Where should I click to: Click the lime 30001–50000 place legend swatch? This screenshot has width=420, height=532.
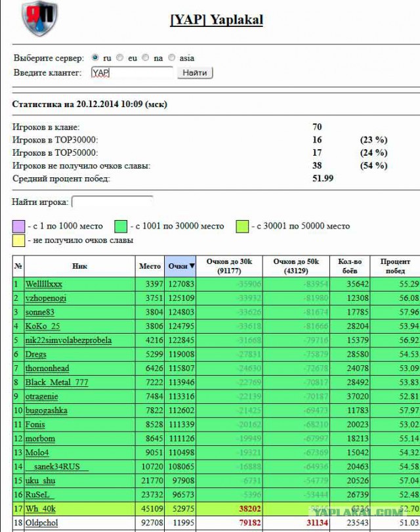pyautogui.click(x=242, y=227)
